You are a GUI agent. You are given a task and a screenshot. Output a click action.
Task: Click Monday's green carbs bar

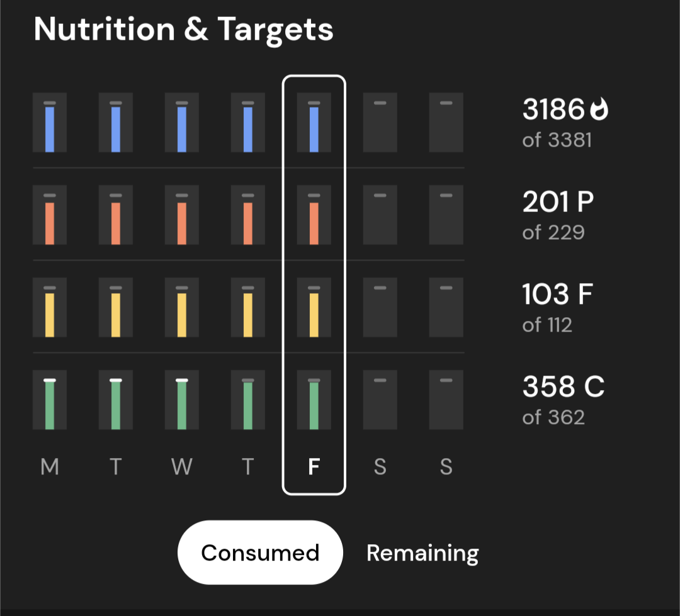click(x=50, y=406)
